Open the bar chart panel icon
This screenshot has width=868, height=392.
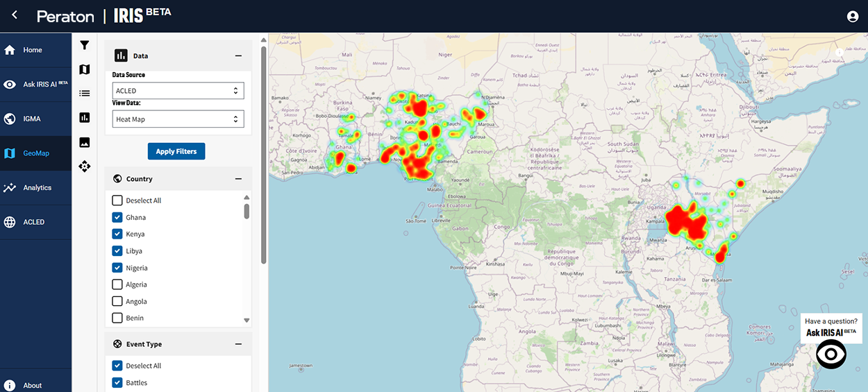pos(85,118)
